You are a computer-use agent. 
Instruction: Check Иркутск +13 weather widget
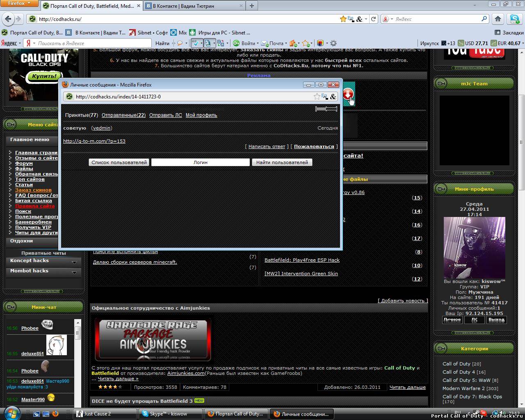point(438,43)
